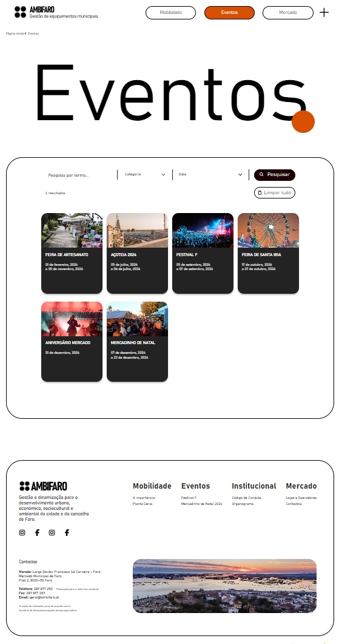Click the AMBIFARO footer logo

click(43, 486)
